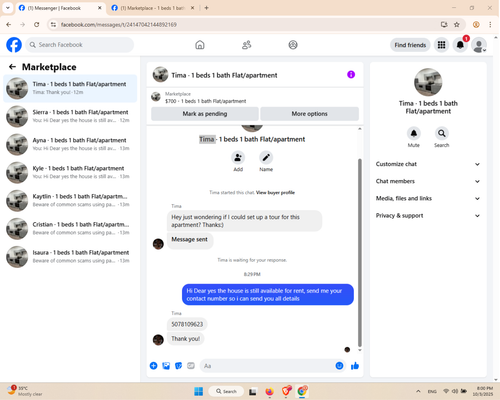This screenshot has height=400, width=500.
Task: Open the Tima conversation in list
Action: point(70,88)
